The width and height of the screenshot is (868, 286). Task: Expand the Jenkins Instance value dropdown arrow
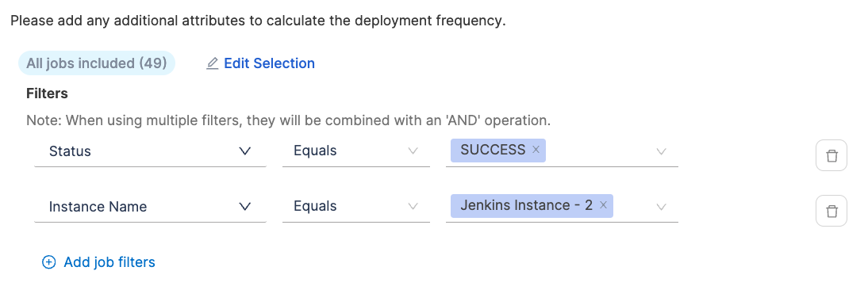(661, 206)
